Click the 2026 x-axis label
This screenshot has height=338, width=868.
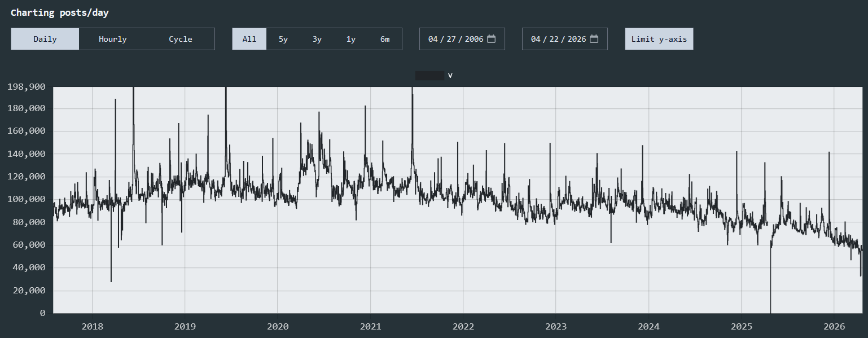tap(834, 326)
